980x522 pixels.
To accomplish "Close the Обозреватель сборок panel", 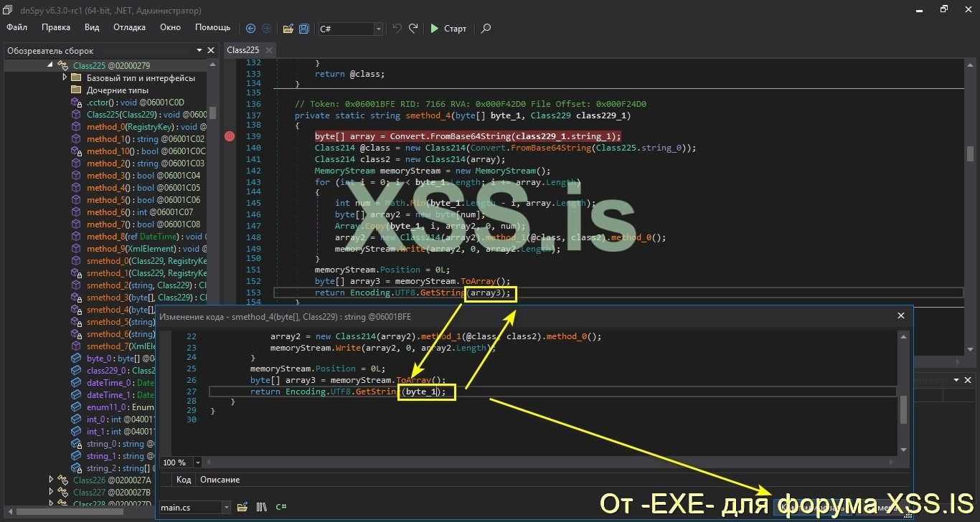I will [211, 51].
